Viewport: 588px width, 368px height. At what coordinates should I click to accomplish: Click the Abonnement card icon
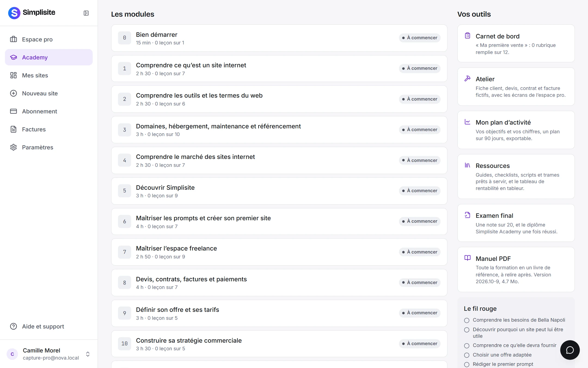coord(14,111)
